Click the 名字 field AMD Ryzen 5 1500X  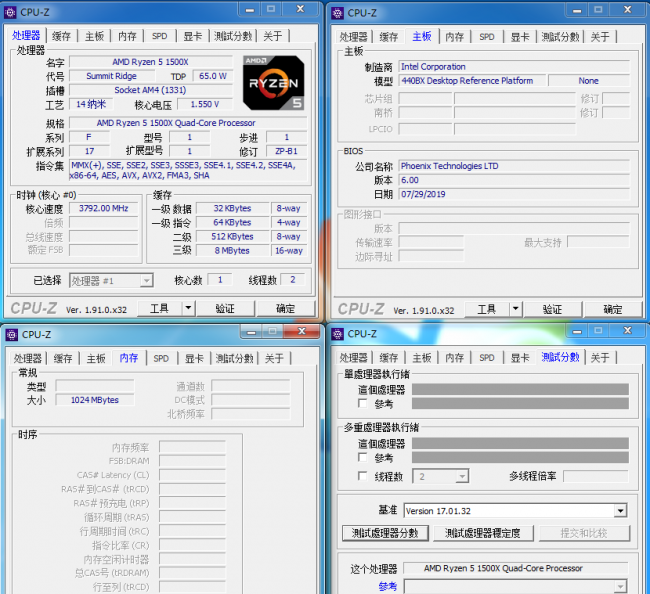tap(151, 62)
